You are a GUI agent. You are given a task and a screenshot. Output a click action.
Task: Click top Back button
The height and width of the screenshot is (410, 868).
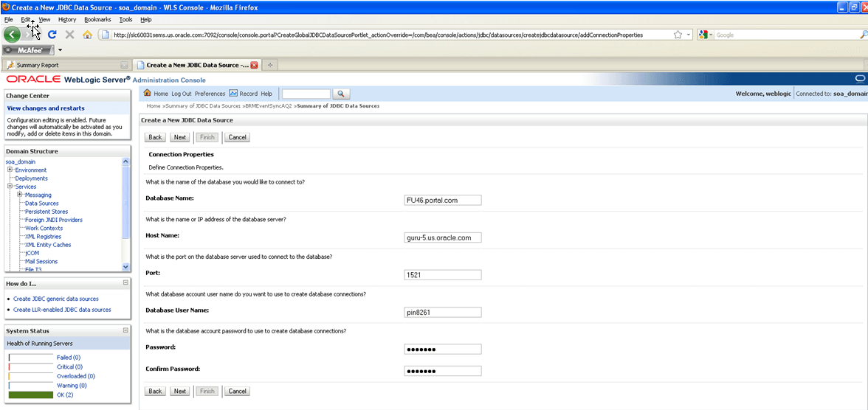pyautogui.click(x=155, y=137)
